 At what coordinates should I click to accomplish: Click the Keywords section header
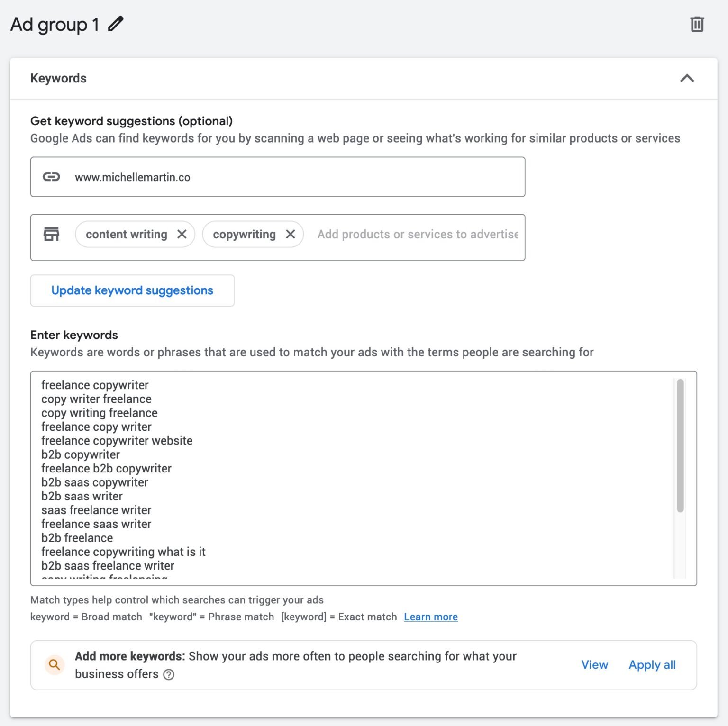(x=59, y=78)
